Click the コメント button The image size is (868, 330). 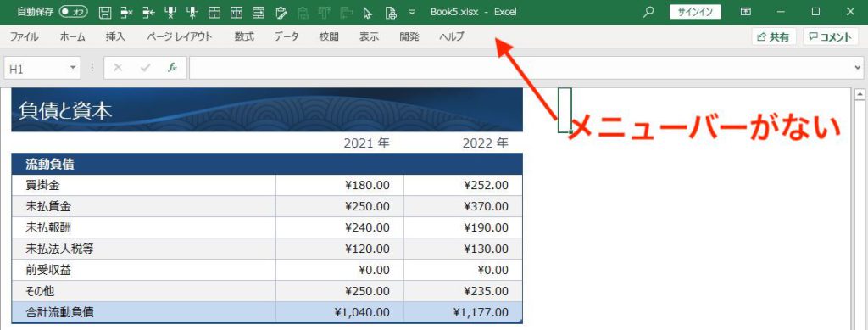click(831, 37)
